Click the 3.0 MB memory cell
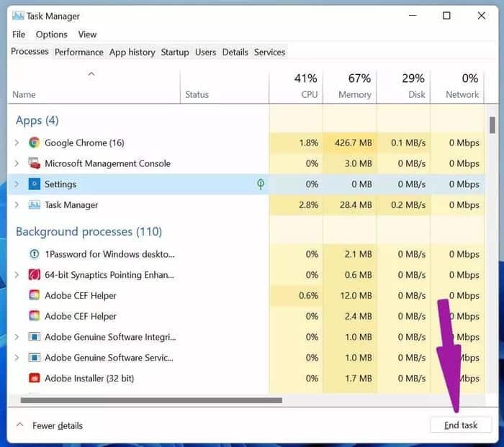 click(x=349, y=163)
